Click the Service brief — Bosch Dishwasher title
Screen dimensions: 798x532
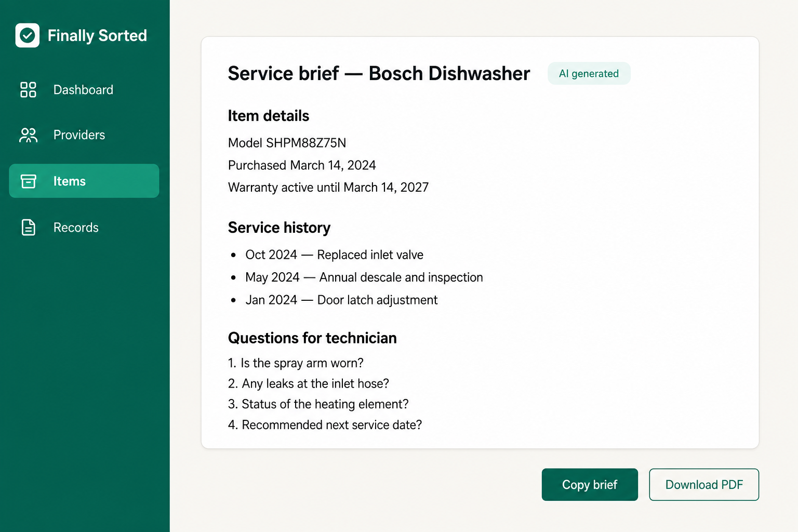click(379, 73)
